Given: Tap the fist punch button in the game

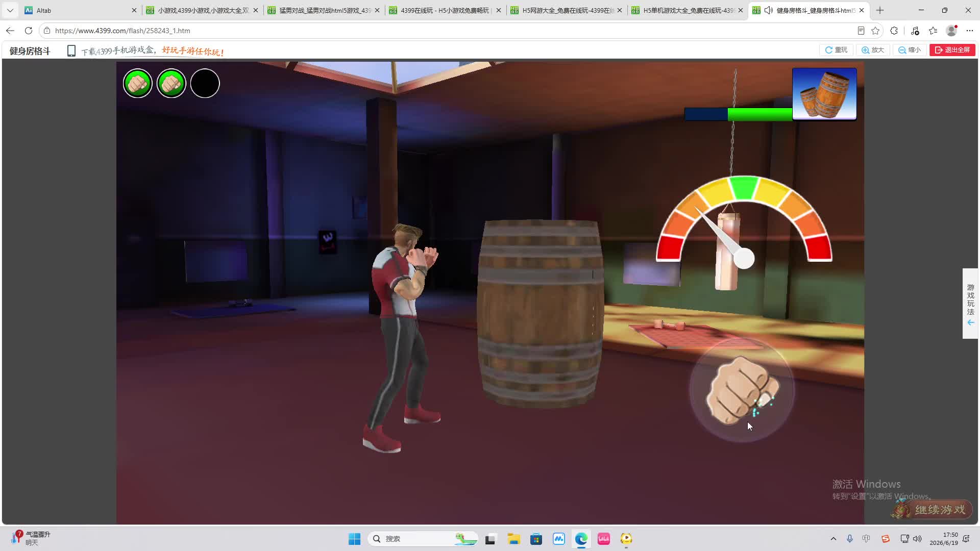Looking at the screenshot, I should [x=742, y=390].
